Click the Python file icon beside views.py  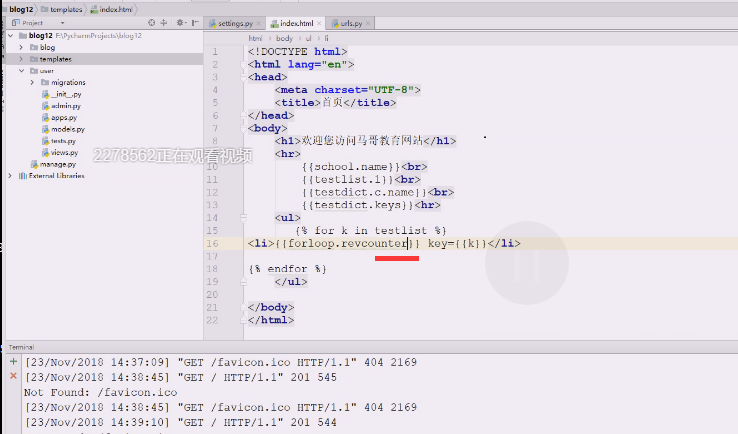[46, 153]
